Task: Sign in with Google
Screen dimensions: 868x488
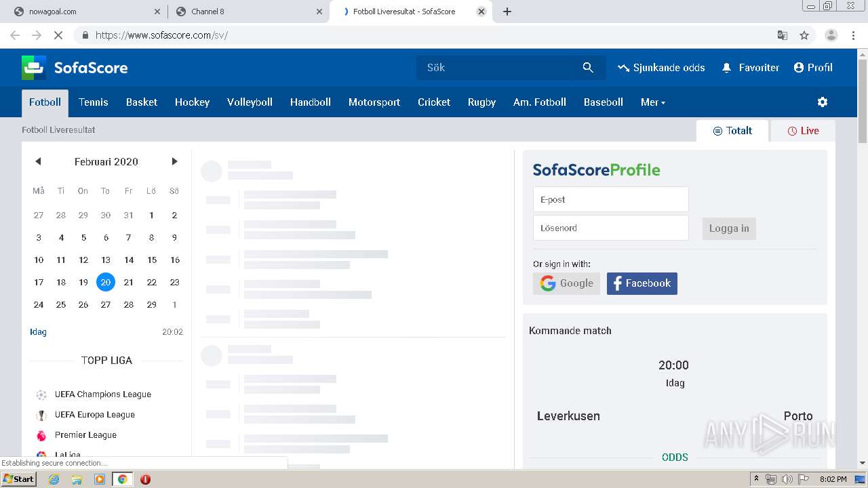Action: click(566, 283)
